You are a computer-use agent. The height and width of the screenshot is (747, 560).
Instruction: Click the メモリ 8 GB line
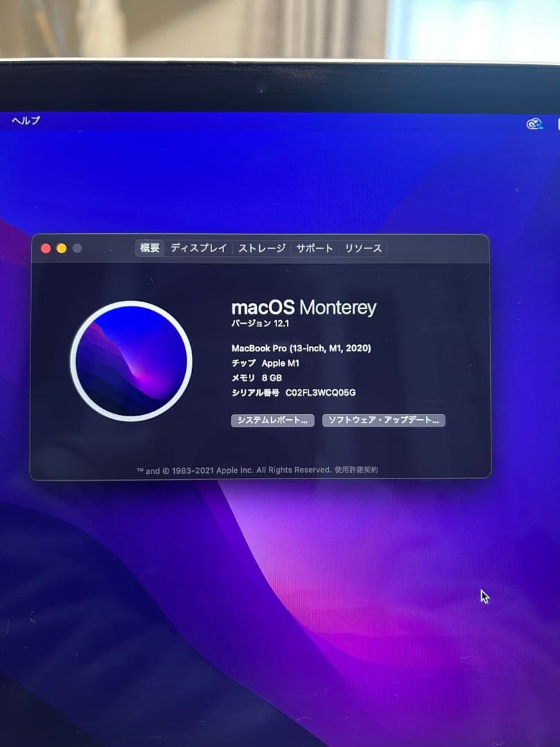tap(256, 378)
